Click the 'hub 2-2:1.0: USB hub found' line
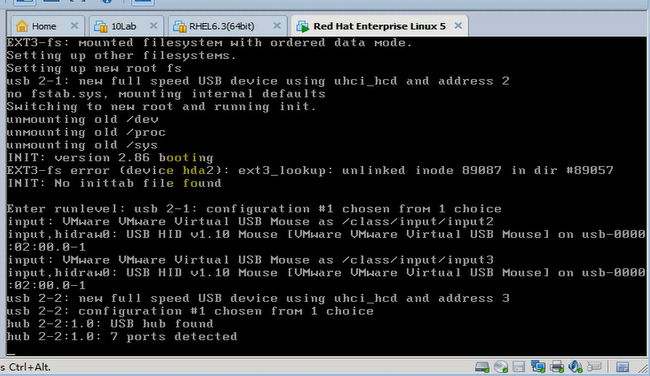Viewport: 650px width, 376px height. tap(110, 324)
